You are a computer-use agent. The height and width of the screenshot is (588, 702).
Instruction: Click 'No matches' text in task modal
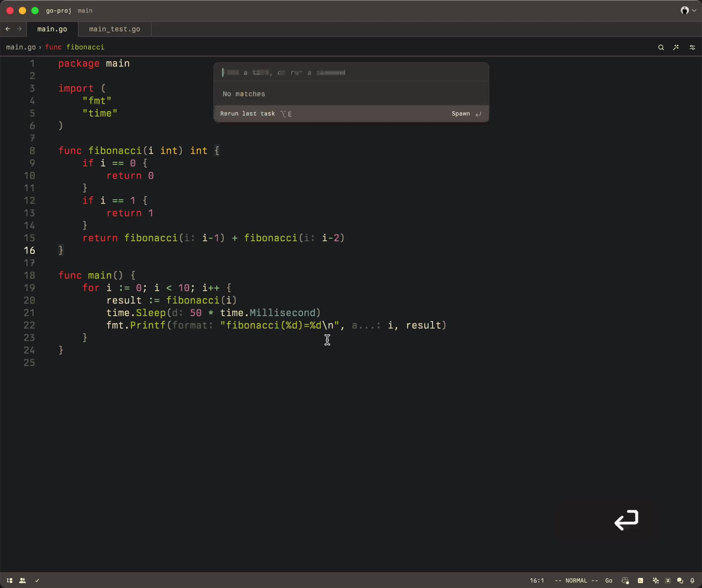(x=244, y=94)
